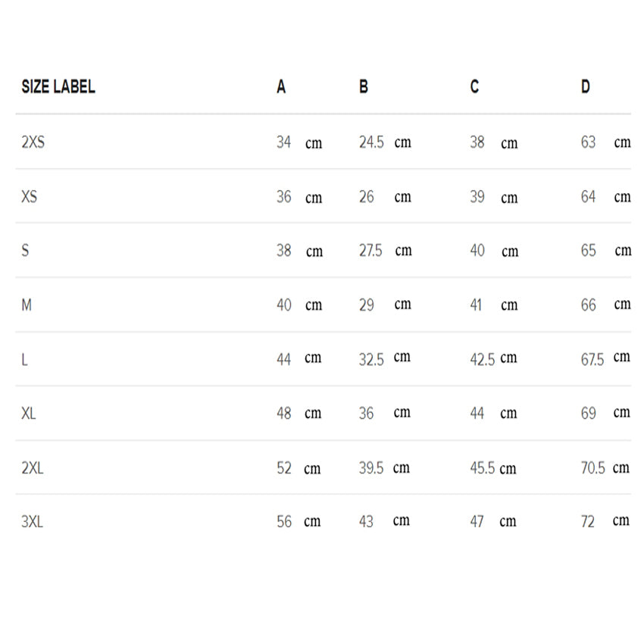Screen dimensions: 644x644
Task: Select column header A
Action: (x=281, y=86)
